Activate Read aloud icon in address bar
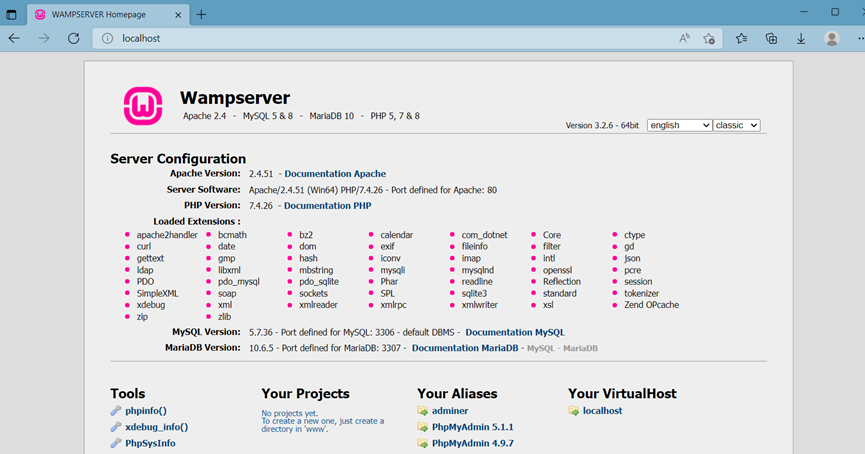 pyautogui.click(x=684, y=38)
